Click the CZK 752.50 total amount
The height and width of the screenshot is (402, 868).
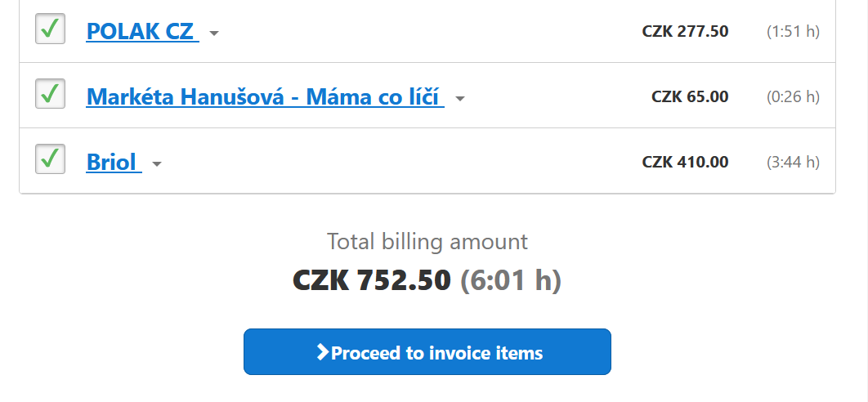[x=372, y=280]
